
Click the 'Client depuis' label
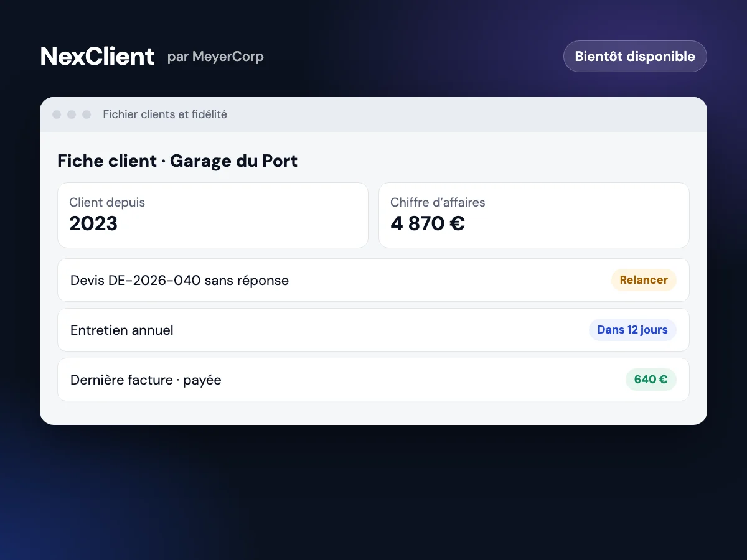(107, 202)
